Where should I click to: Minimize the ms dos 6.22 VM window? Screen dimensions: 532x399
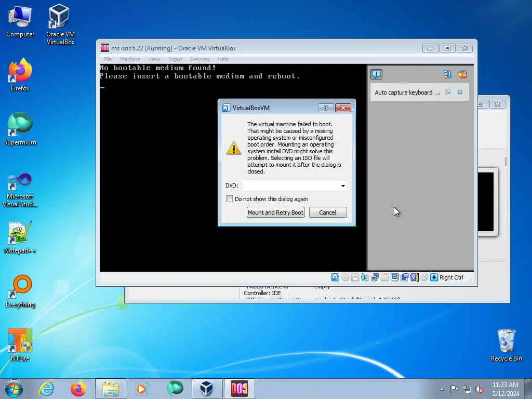coord(430,48)
